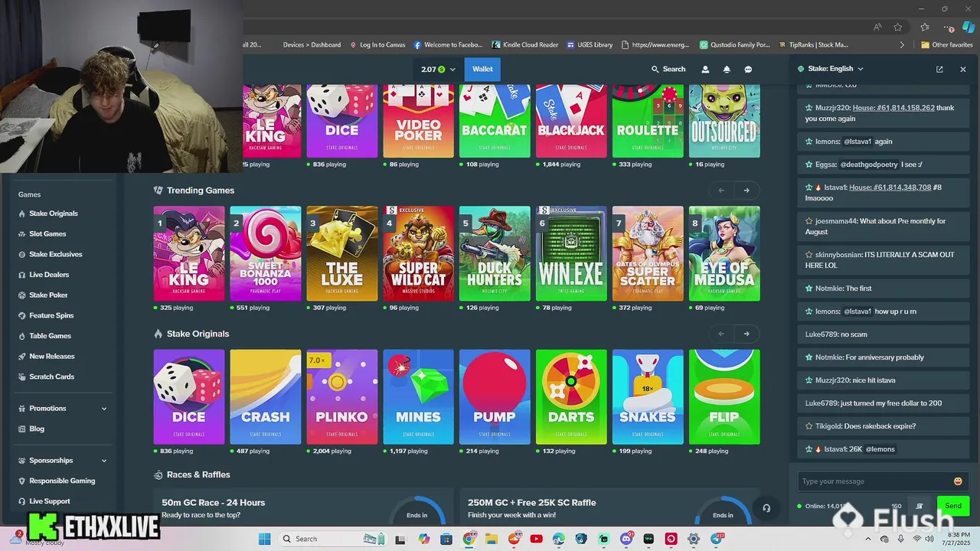This screenshot has width=980, height=551.
Task: Open Scratch Cards in sidebar
Action: (x=51, y=377)
